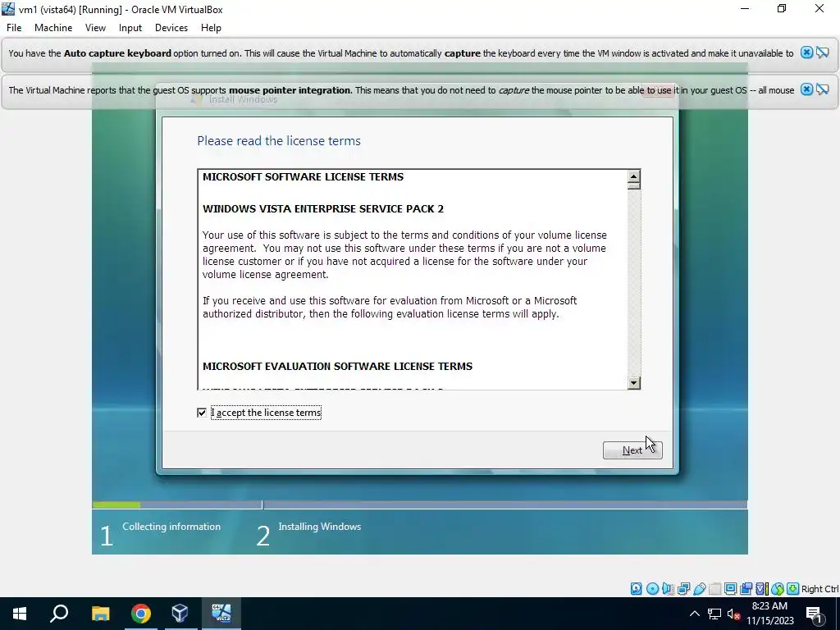Dismiss the Auto capture keyboard notification

[806, 52]
